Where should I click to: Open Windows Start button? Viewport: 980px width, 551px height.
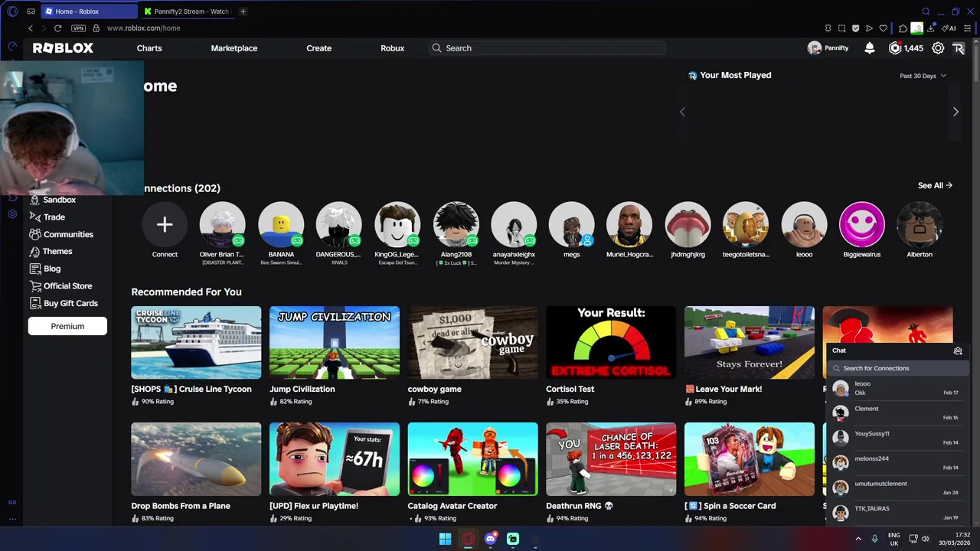445,539
